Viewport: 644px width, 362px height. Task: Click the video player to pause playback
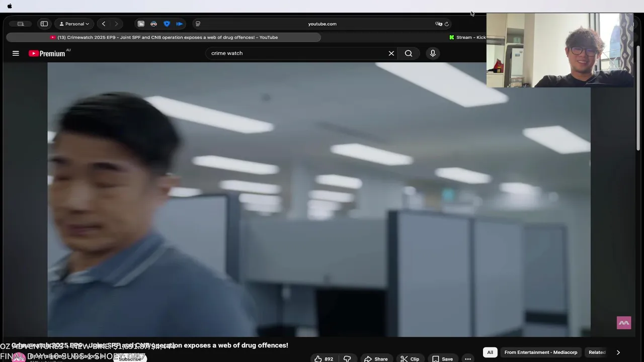[319, 199]
